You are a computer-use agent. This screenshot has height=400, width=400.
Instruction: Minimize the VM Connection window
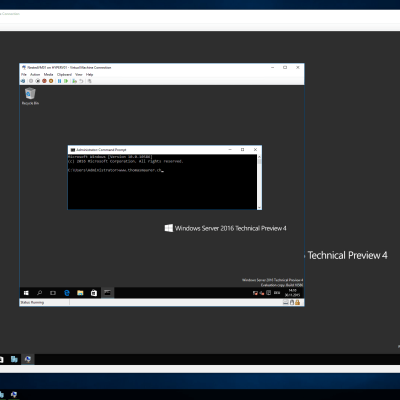pos(273,68)
